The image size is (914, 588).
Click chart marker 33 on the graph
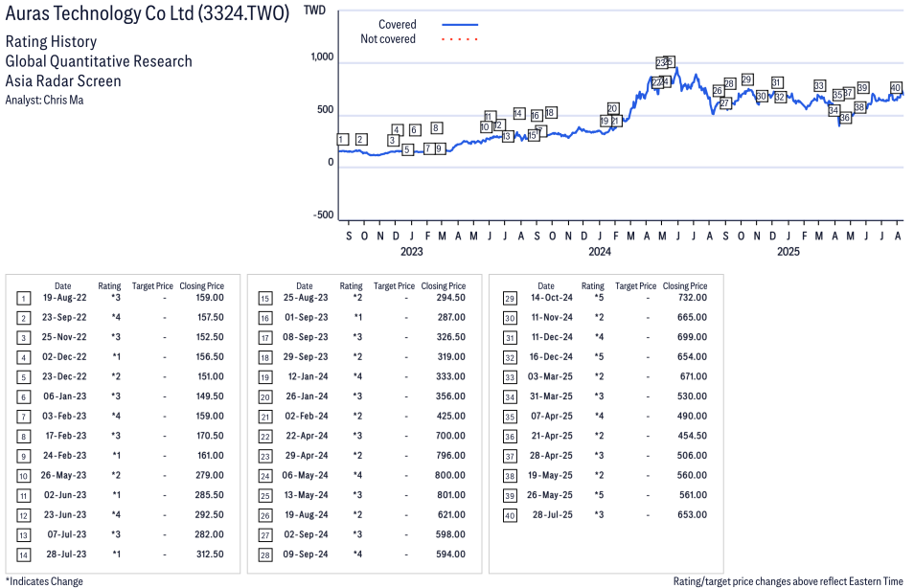(819, 85)
